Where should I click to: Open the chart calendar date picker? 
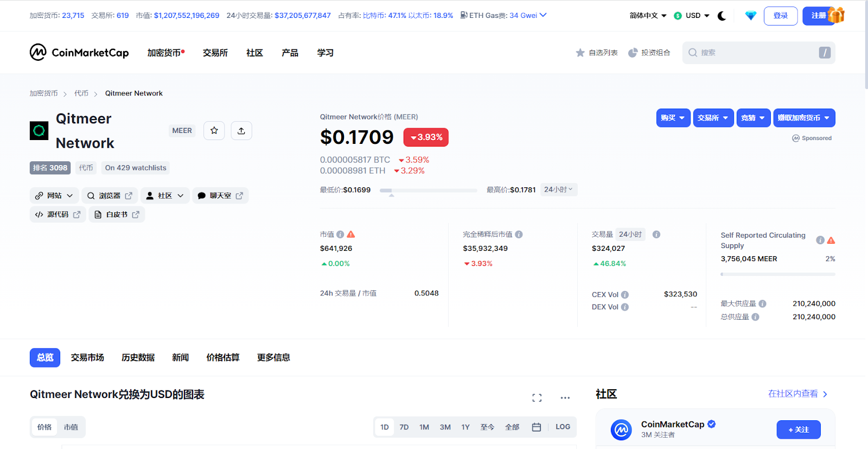point(537,427)
